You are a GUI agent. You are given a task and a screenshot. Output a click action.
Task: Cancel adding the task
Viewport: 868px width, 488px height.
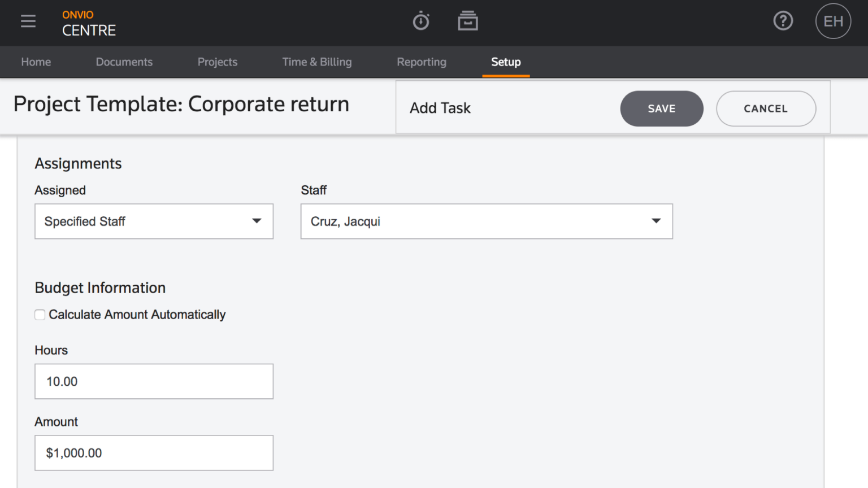[766, 108]
